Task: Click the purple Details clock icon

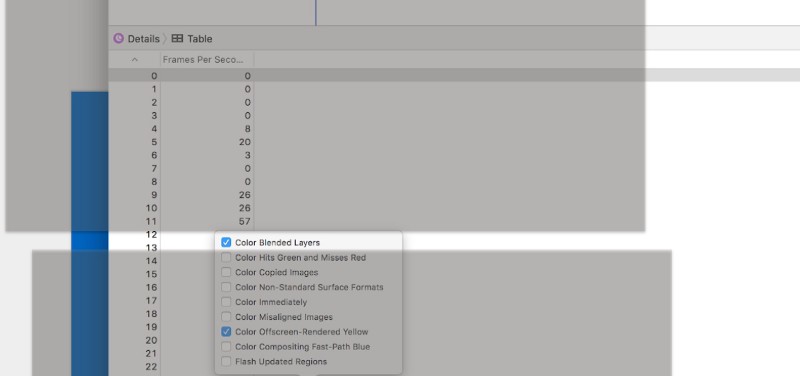Action: (118, 38)
